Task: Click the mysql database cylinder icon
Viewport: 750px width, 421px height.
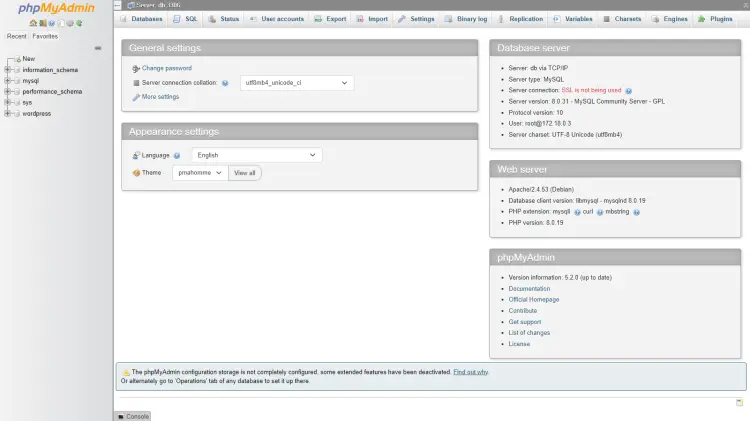Action: (x=17, y=81)
